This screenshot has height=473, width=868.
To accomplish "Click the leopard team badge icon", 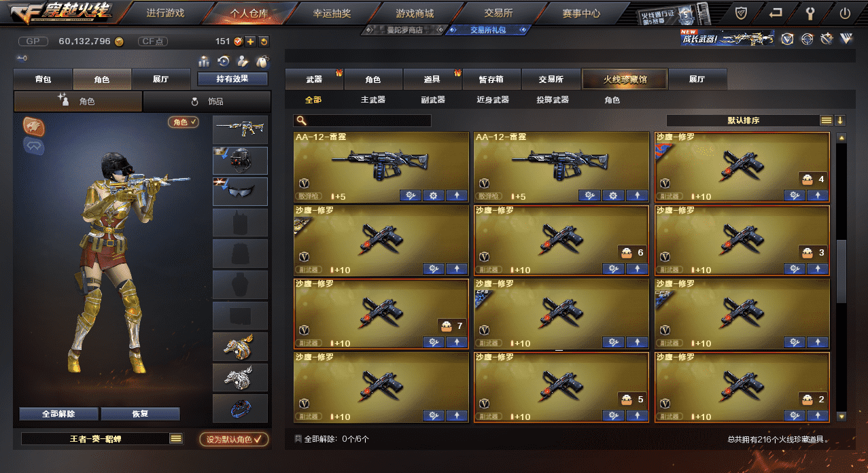I will [33, 126].
